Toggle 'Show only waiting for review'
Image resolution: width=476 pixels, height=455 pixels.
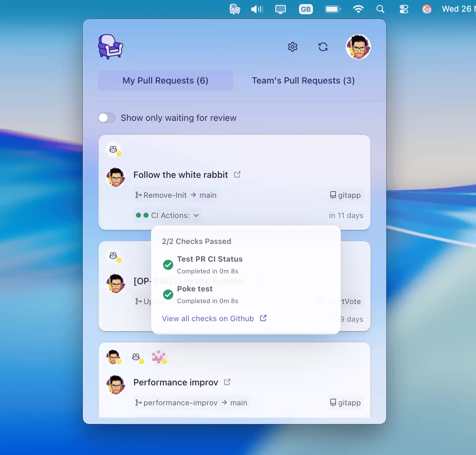107,118
